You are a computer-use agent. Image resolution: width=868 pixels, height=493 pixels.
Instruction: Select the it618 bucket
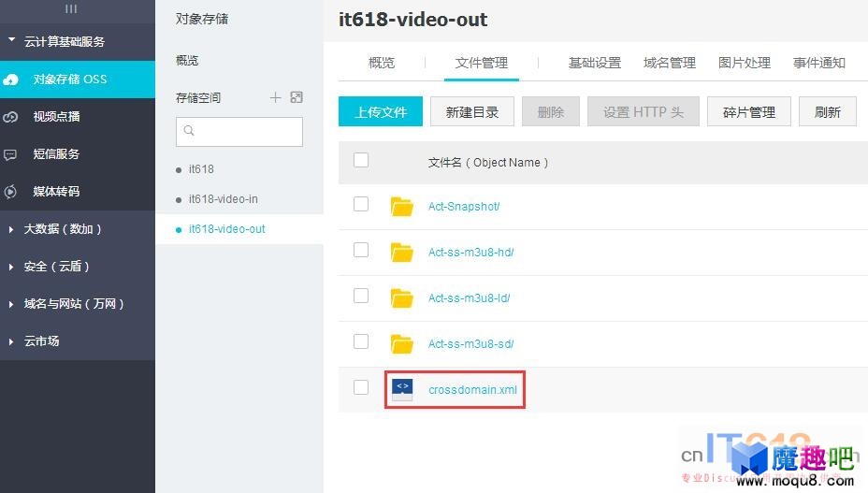[201, 169]
